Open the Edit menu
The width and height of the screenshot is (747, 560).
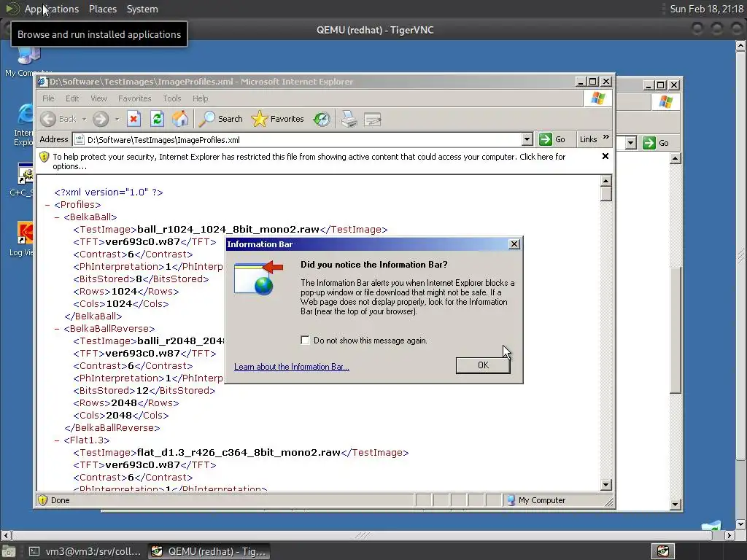[72, 98]
